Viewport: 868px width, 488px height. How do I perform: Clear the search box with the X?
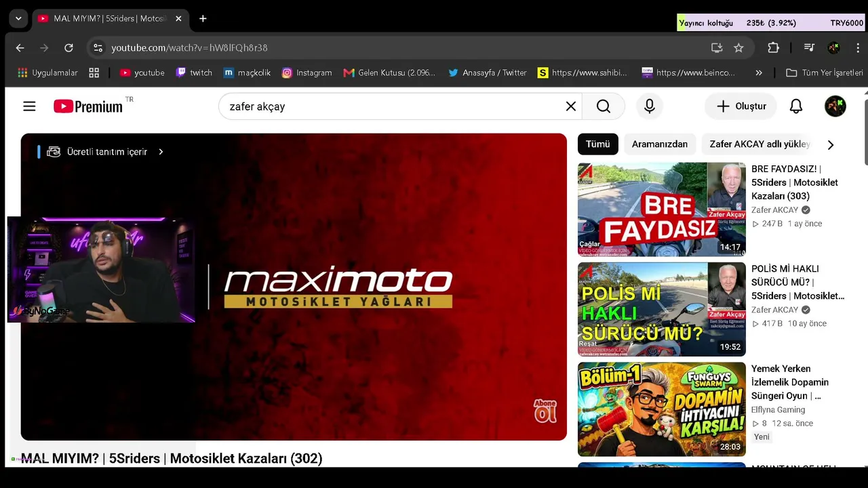[x=571, y=106]
